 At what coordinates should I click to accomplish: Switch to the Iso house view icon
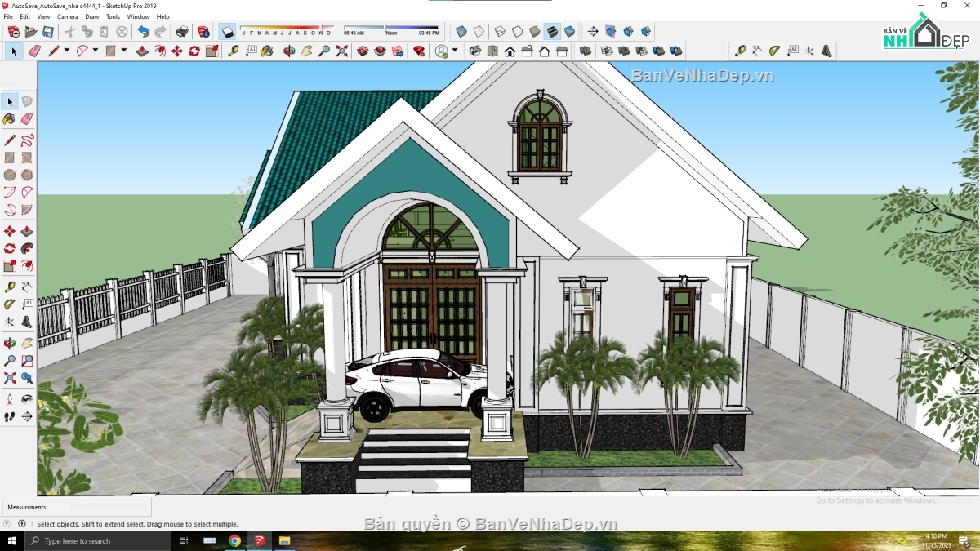(475, 51)
